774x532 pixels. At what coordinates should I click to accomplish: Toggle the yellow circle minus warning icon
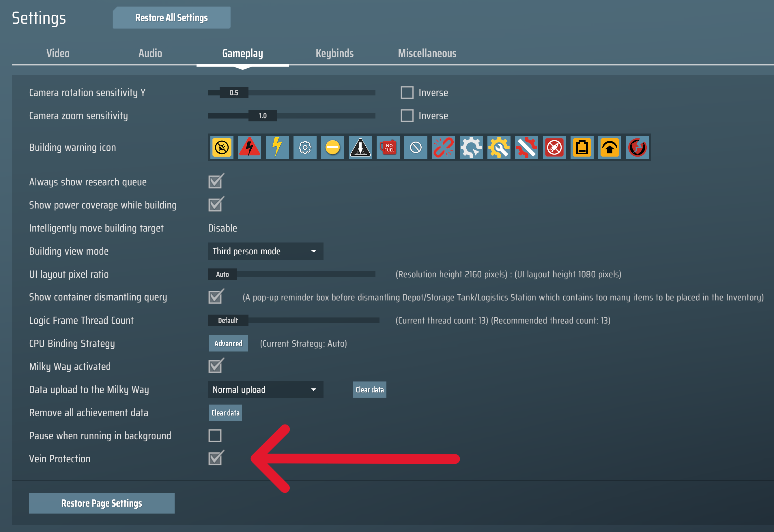(333, 147)
